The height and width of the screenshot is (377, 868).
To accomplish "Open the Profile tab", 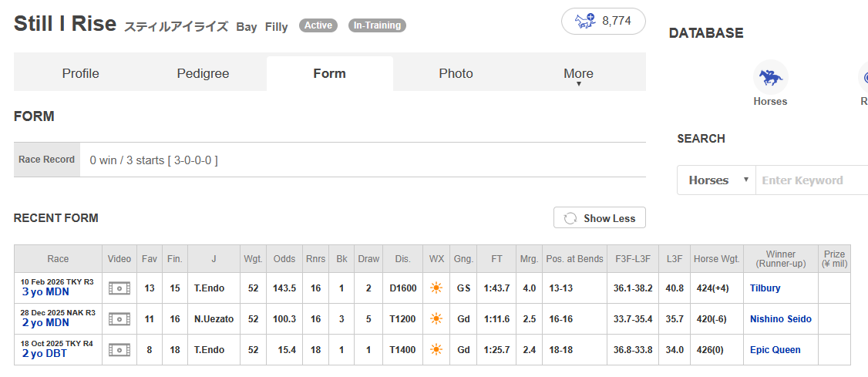I will pos(80,74).
